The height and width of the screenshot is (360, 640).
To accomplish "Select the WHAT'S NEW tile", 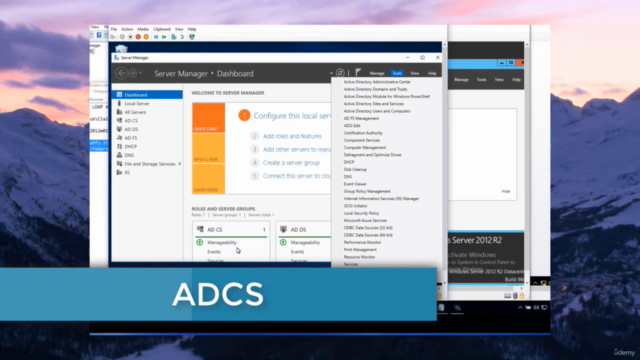I will tap(209, 149).
